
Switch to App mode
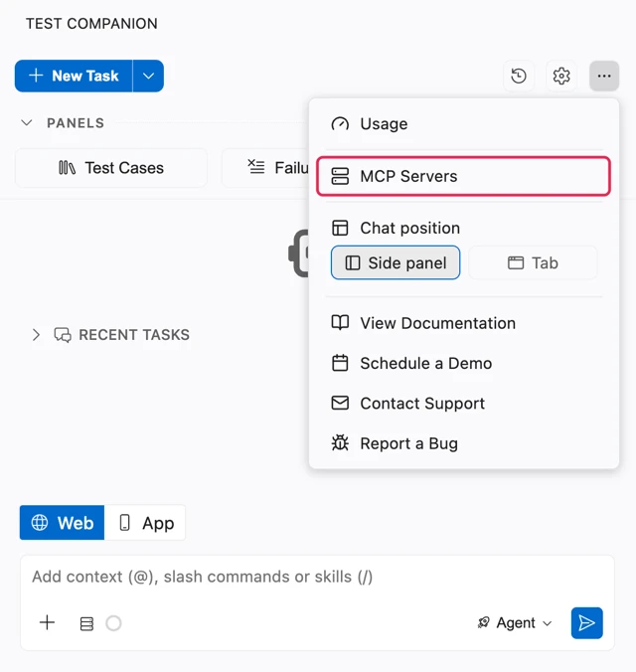coord(145,523)
